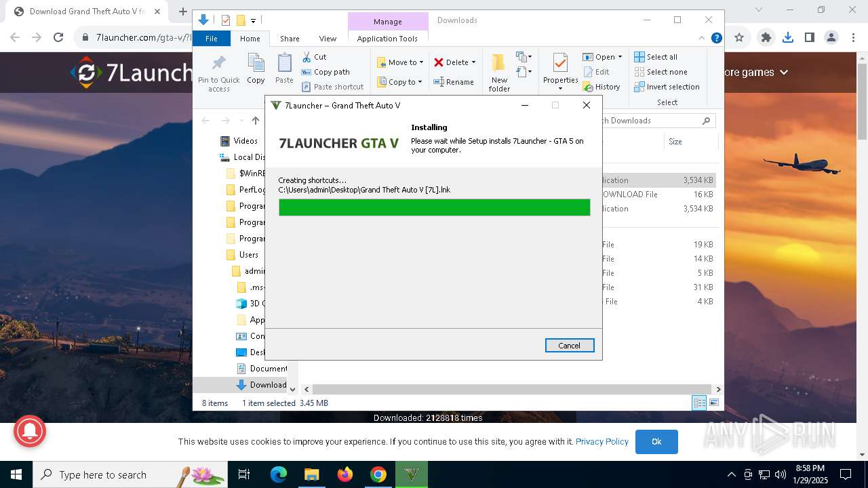Viewport: 868px width, 488px height.
Task: Open Windows Start menu
Action: pyautogui.click(x=16, y=474)
